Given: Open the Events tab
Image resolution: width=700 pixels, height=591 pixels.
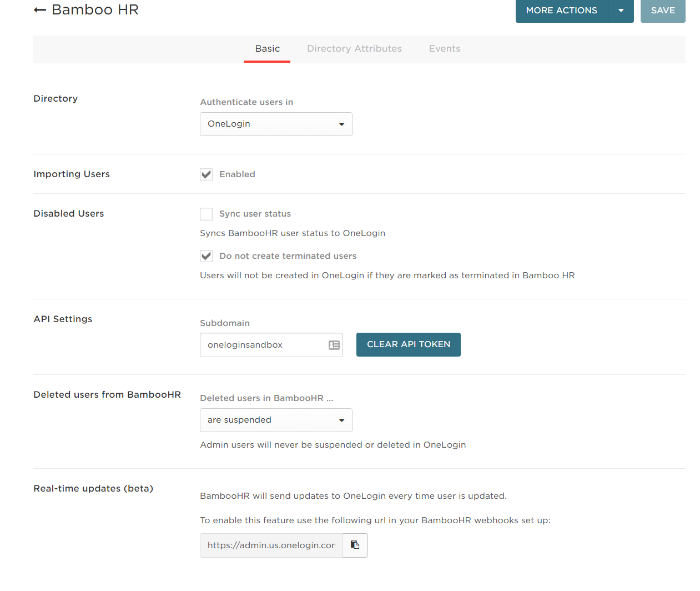Looking at the screenshot, I should [x=445, y=49].
